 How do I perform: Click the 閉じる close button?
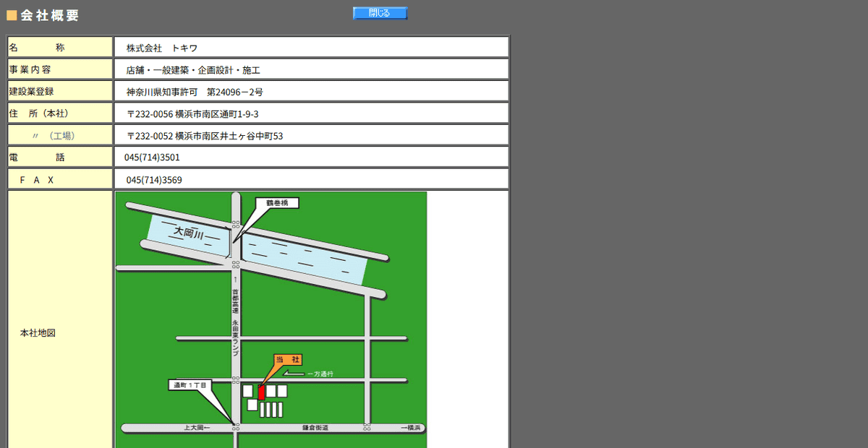click(379, 12)
